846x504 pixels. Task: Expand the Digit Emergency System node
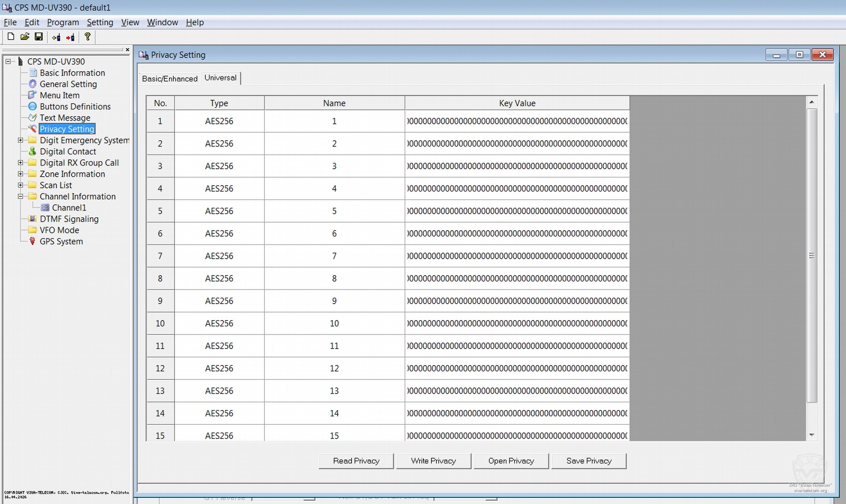coord(20,140)
